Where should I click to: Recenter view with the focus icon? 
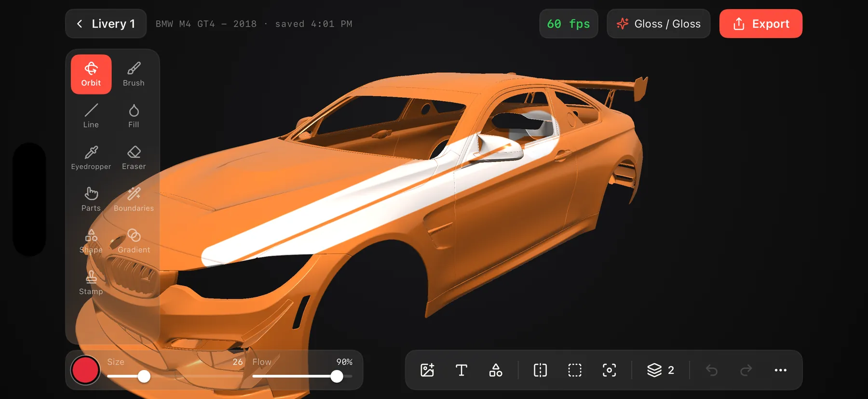click(x=609, y=370)
